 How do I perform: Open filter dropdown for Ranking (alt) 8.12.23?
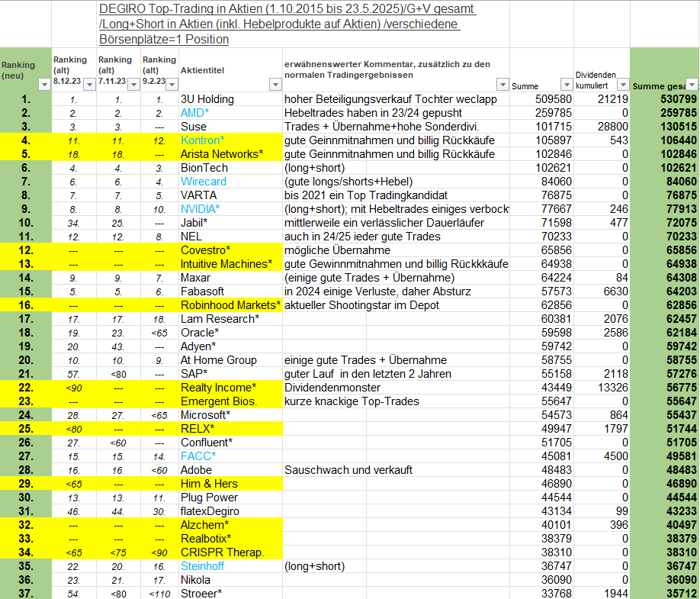point(90,84)
